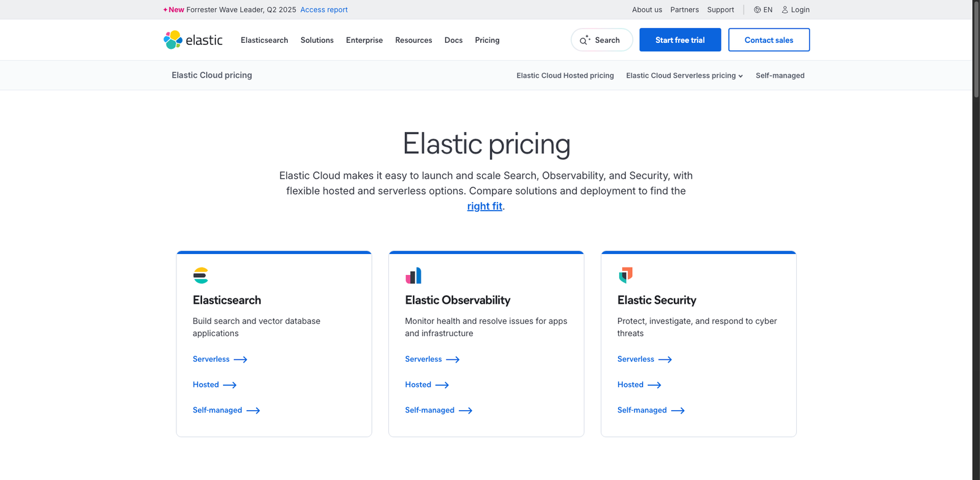This screenshot has width=980, height=480.
Task: Click arrow next to Security Hosted
Action: 654,385
